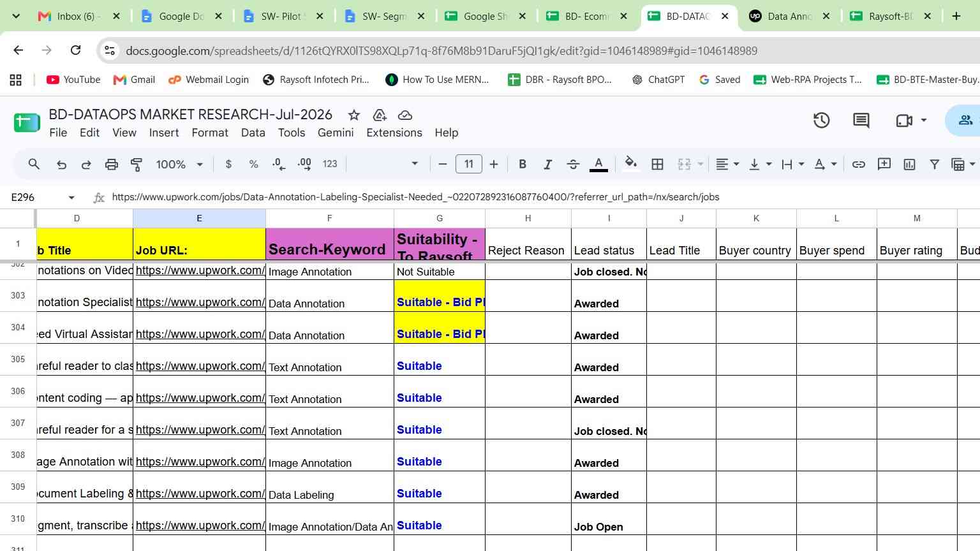Open the fill color bucket
980x551 pixels.
630,164
